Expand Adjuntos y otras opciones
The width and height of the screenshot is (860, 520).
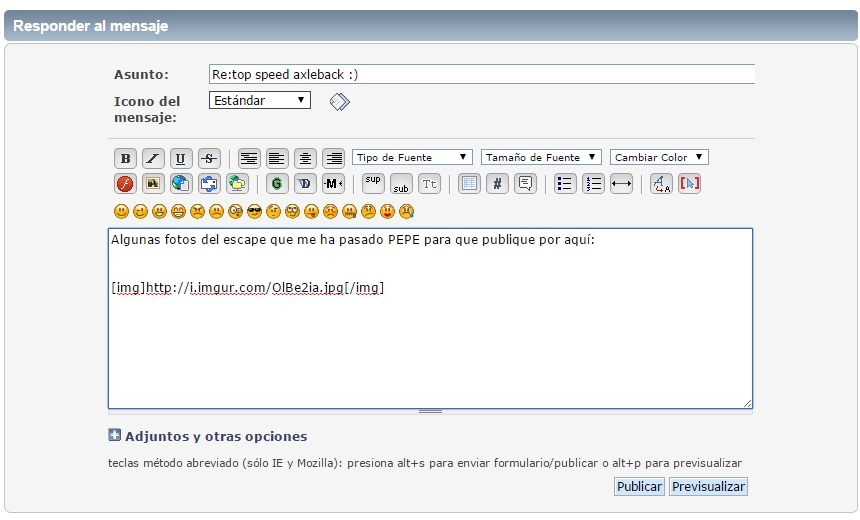coord(114,436)
